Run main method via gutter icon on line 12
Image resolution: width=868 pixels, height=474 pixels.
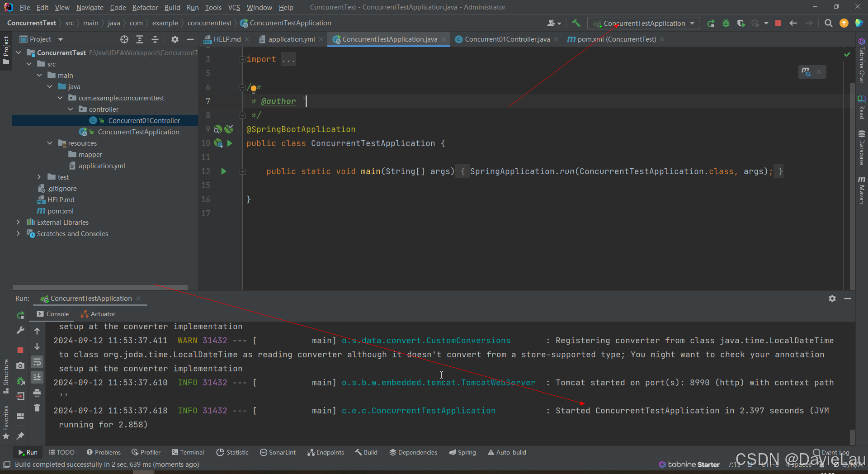click(224, 171)
